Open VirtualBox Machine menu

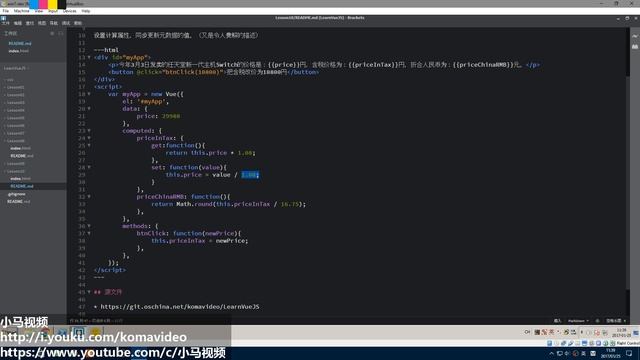(22, 11)
